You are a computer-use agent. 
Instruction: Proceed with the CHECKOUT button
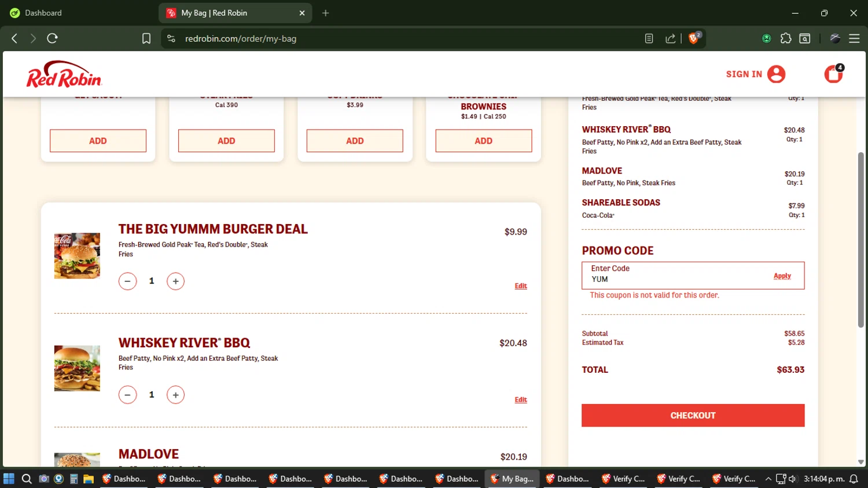tap(693, 416)
